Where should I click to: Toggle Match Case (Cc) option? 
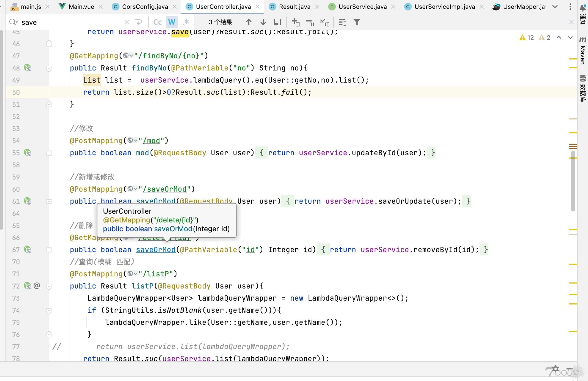157,22
